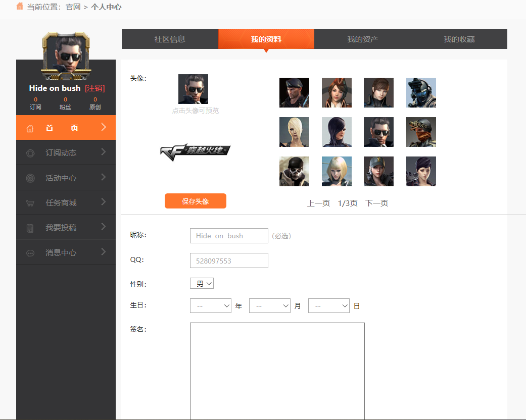This screenshot has height=420, width=526.
Task: Click the 保存头像 button
Action: point(195,201)
